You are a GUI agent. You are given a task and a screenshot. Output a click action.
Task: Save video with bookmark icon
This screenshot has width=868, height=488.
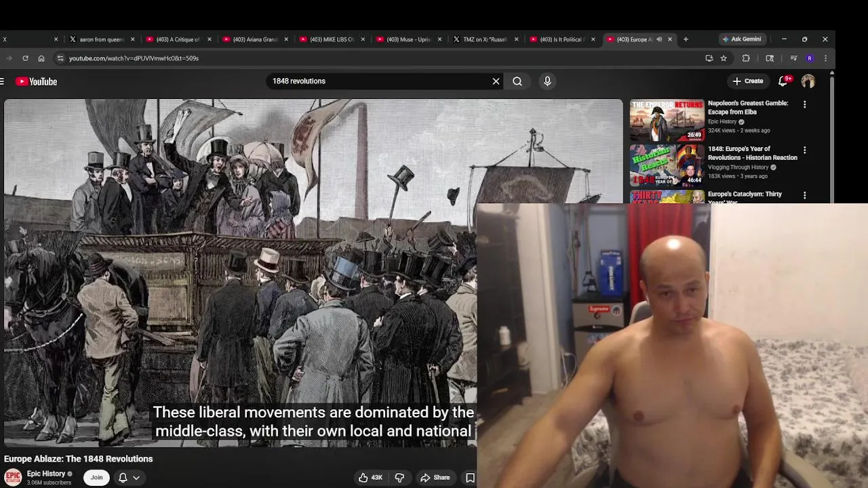click(x=470, y=477)
